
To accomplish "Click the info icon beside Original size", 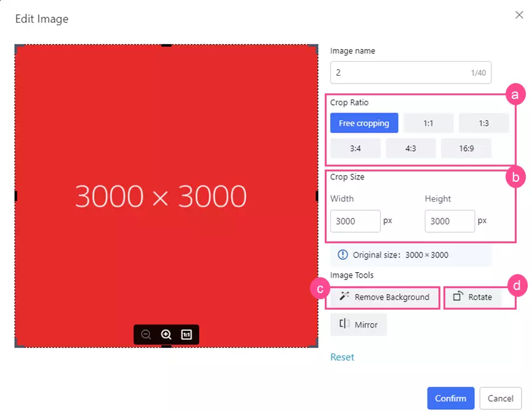I will (x=343, y=255).
